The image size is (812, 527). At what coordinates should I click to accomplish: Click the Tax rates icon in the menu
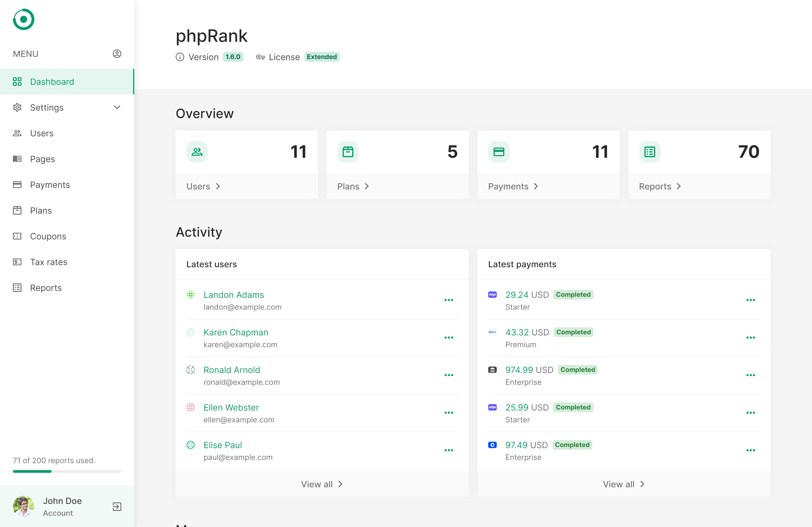click(17, 262)
